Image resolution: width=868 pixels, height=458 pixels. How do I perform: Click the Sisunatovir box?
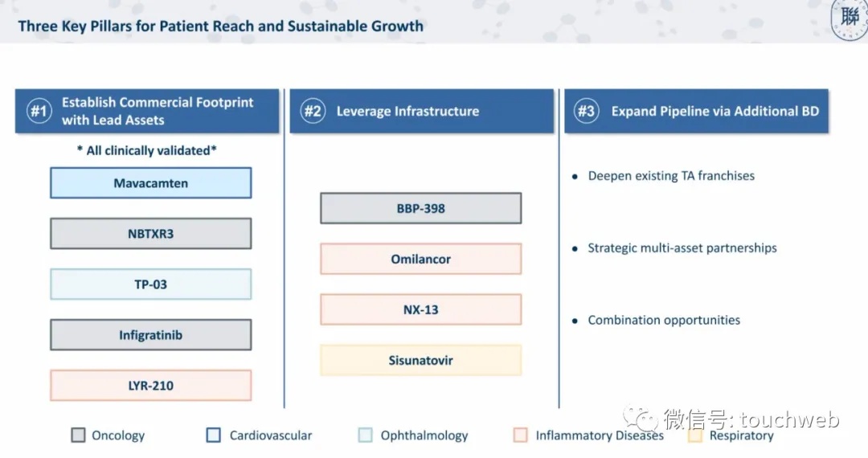tap(420, 361)
